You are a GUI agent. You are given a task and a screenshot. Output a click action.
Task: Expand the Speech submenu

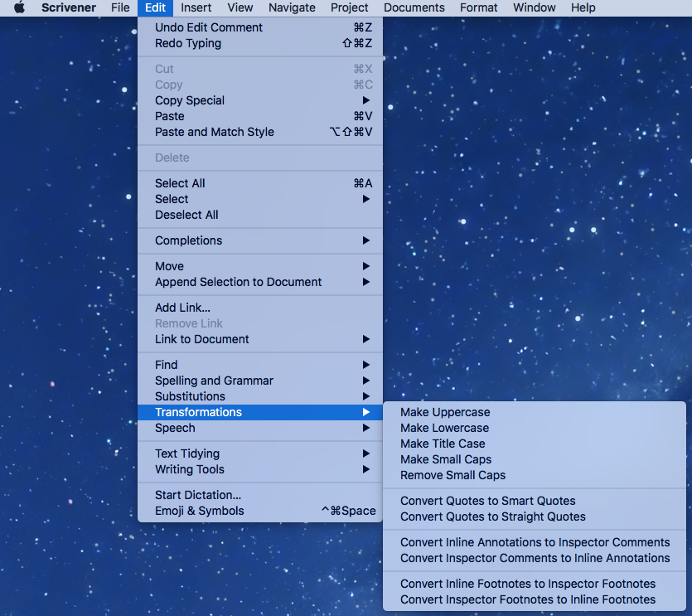pyautogui.click(x=260, y=429)
